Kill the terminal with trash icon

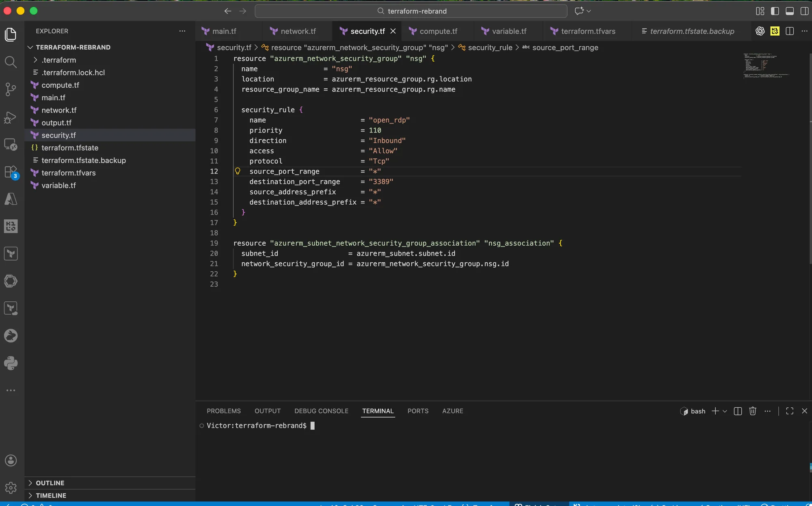coord(752,411)
